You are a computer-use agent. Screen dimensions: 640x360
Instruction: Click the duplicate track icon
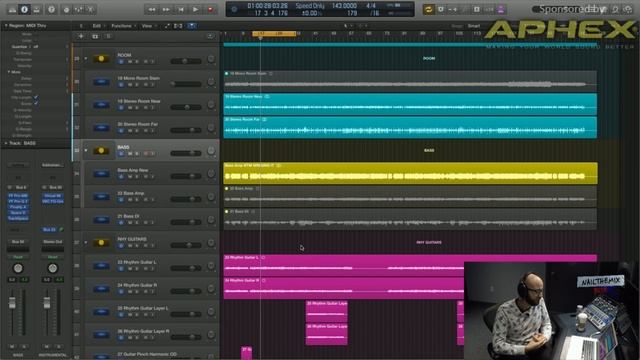(95, 36)
